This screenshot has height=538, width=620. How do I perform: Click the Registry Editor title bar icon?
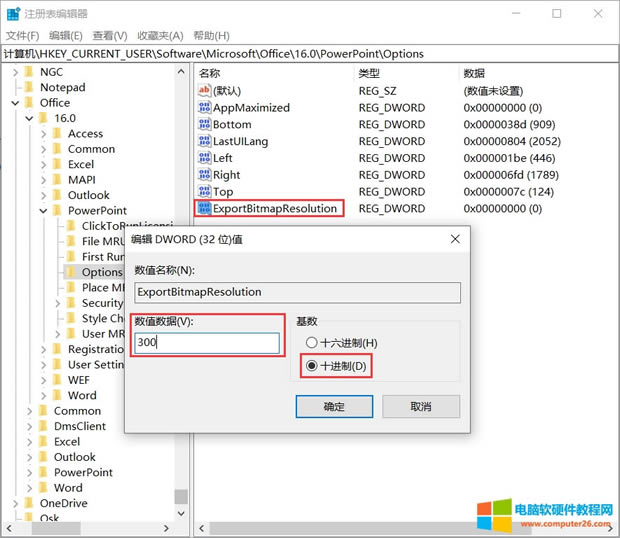click(x=12, y=14)
